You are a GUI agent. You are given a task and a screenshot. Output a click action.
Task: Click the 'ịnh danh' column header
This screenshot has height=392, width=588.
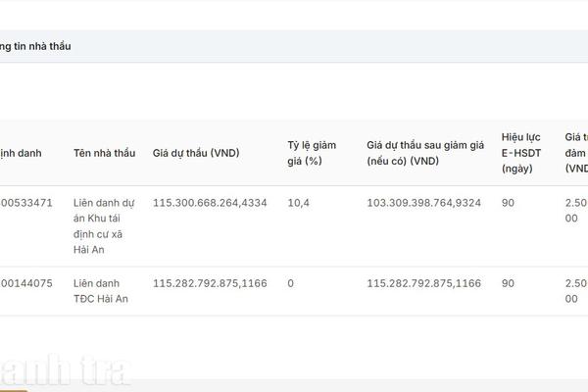coord(21,153)
